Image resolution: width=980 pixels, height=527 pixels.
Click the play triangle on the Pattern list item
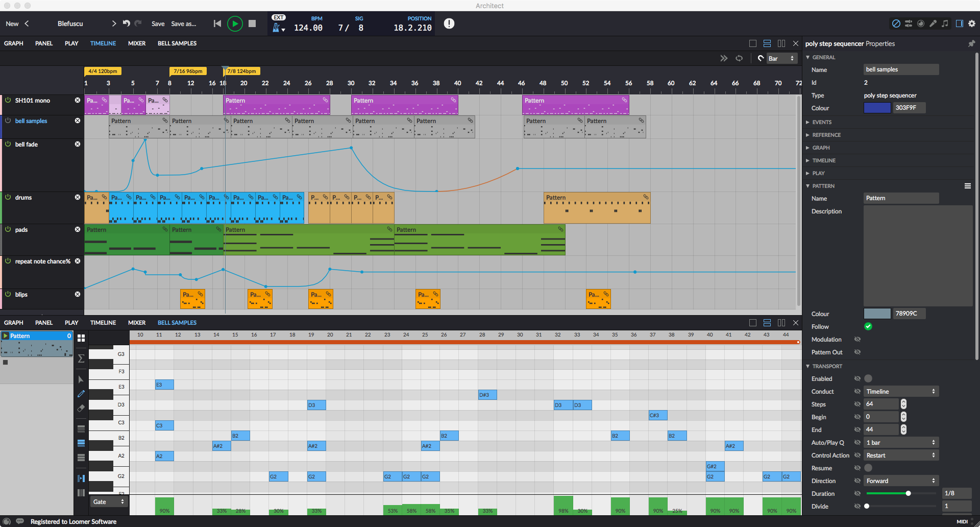click(6, 336)
